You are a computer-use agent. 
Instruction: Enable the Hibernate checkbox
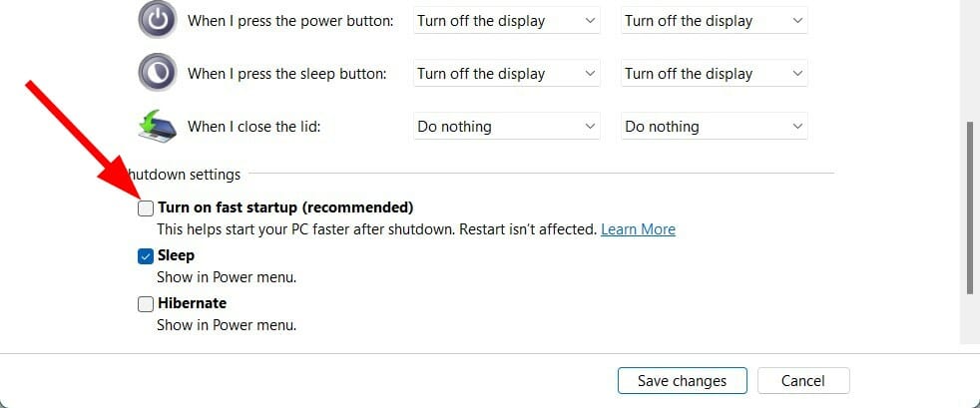[146, 303]
